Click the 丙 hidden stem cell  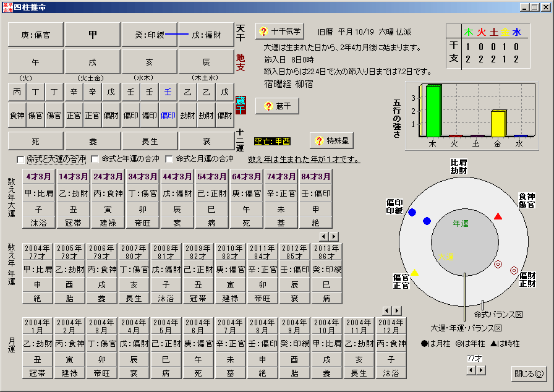click(x=17, y=92)
